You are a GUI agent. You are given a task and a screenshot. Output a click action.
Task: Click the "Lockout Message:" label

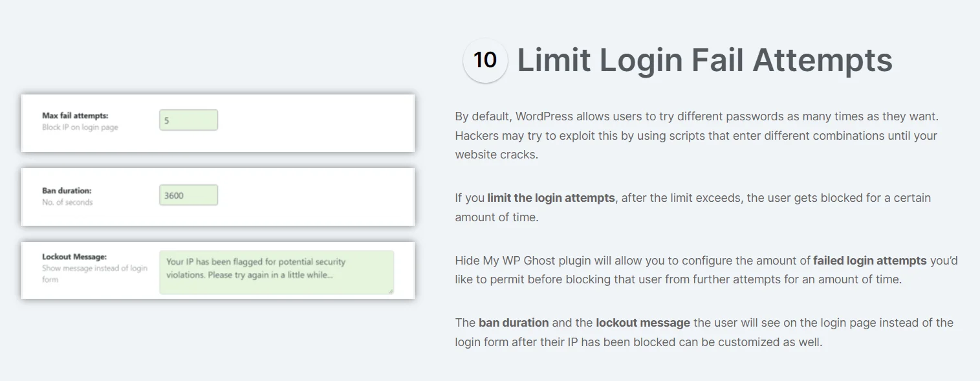pyautogui.click(x=74, y=257)
